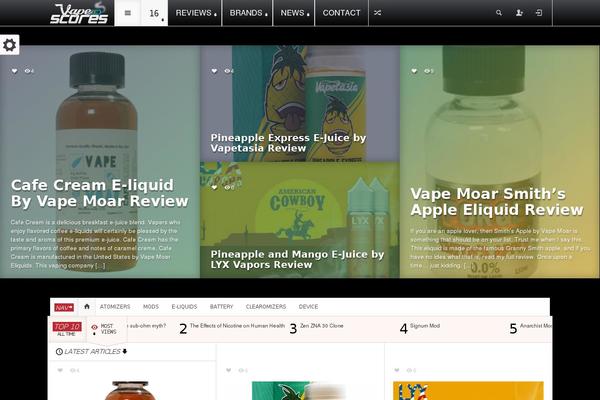Expand the Reviews menu
600x400 pixels.
click(196, 13)
